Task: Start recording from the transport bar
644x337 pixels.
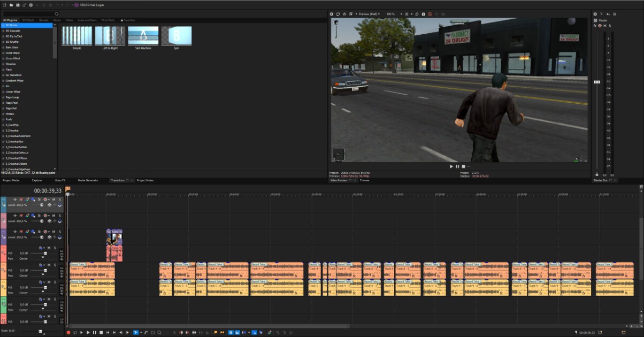Action: pos(68,332)
